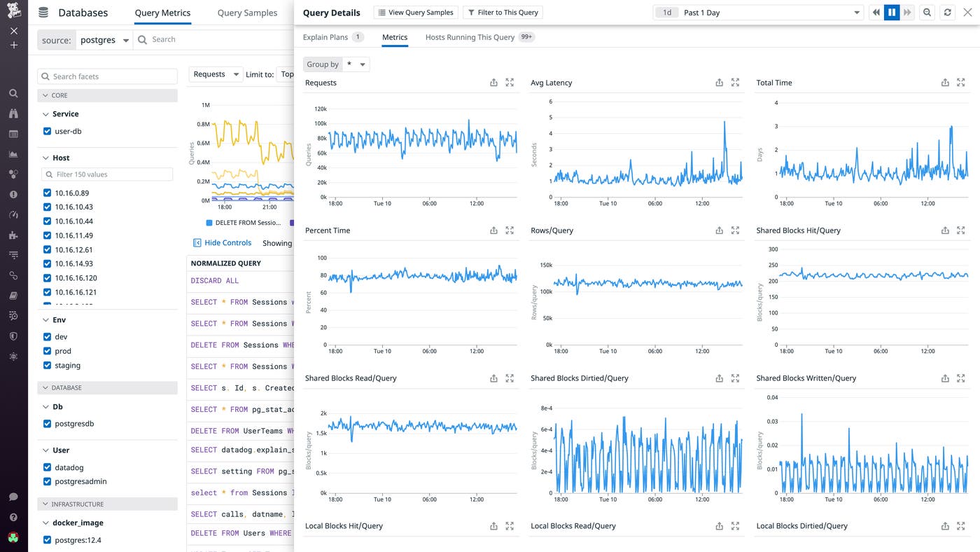Refresh the dashboard data
This screenshot has height=552, width=980.
coord(948,12)
